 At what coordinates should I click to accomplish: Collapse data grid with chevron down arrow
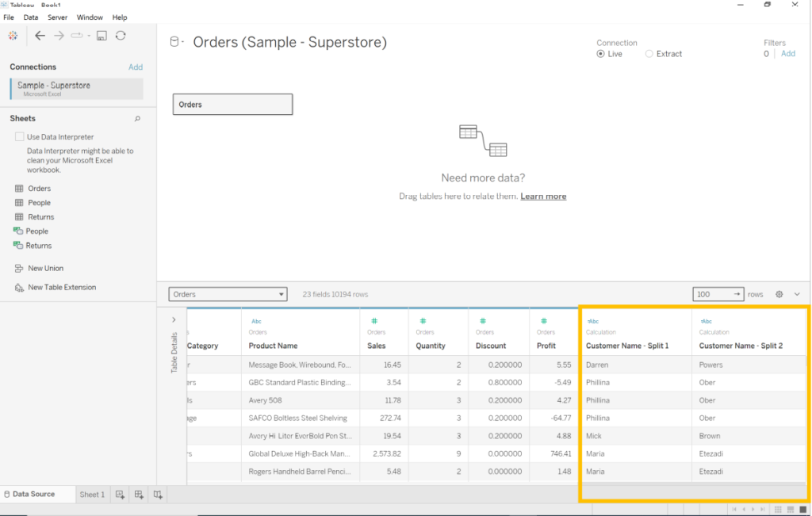797,295
